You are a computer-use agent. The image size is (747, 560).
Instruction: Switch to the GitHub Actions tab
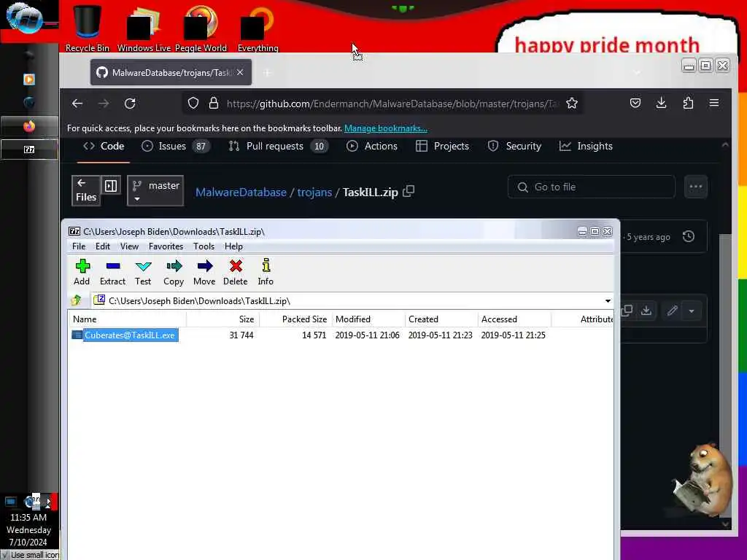[x=372, y=146]
